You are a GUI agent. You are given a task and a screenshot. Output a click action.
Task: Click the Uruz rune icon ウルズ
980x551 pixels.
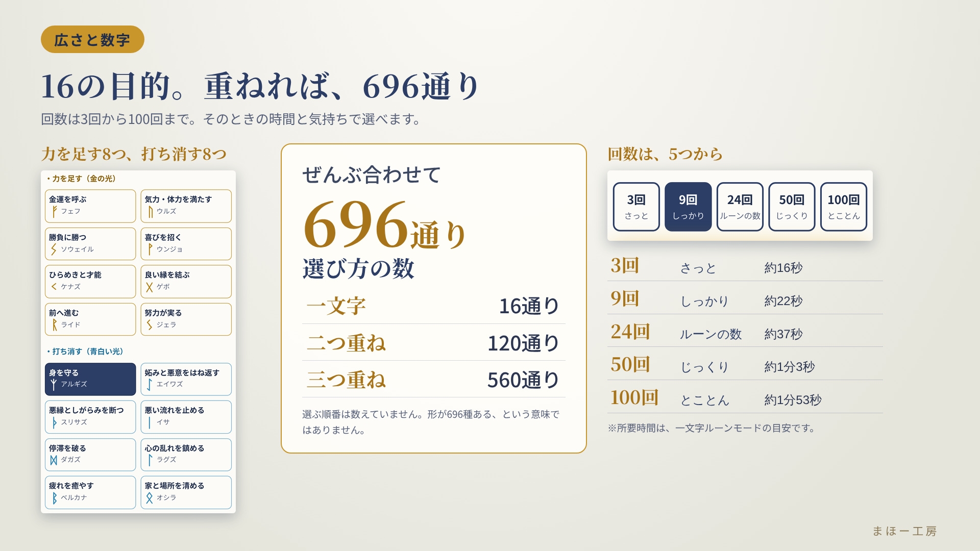pos(150,211)
